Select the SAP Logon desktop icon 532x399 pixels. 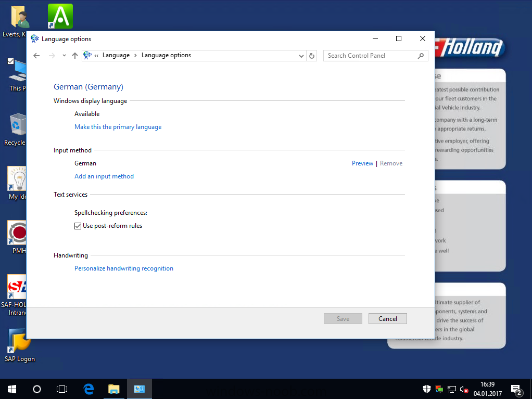(x=19, y=345)
